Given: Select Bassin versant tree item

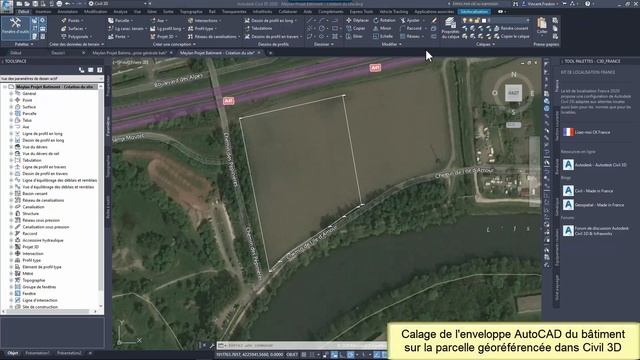Looking at the screenshot, I should coord(35,194).
